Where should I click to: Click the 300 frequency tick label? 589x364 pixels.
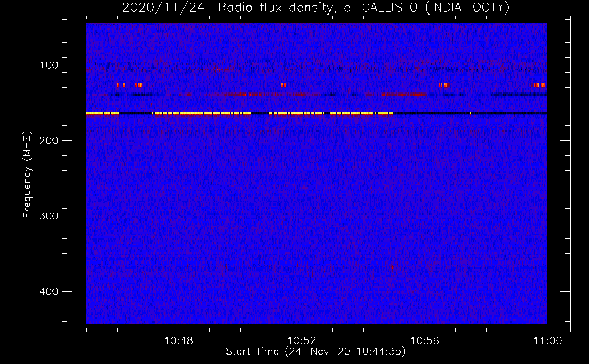[x=49, y=216]
